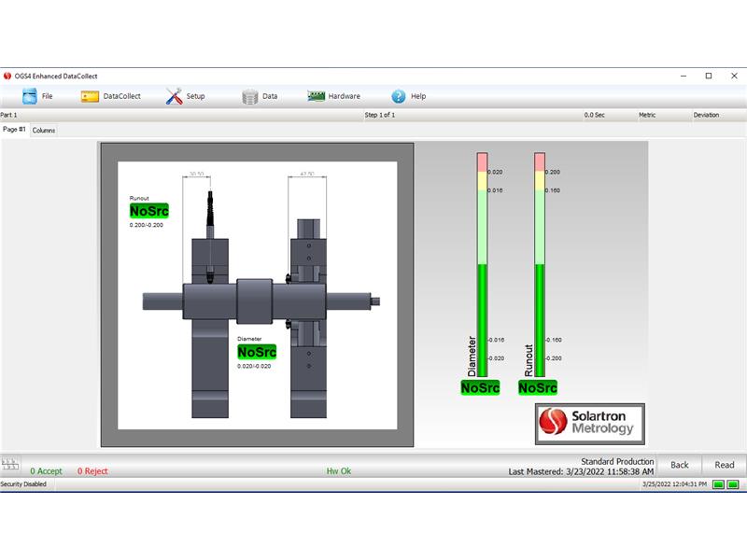Screen dimensions: 747x560
Task: Open the Help menu
Action: coord(409,96)
